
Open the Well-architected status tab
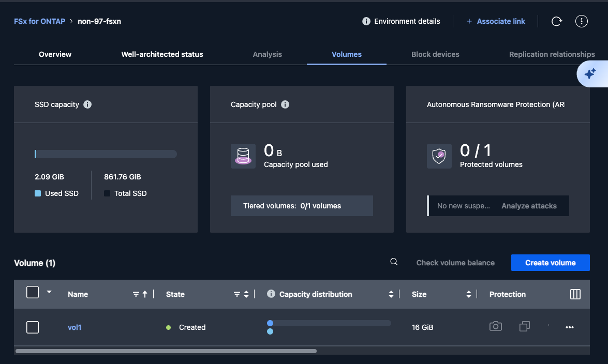(162, 54)
